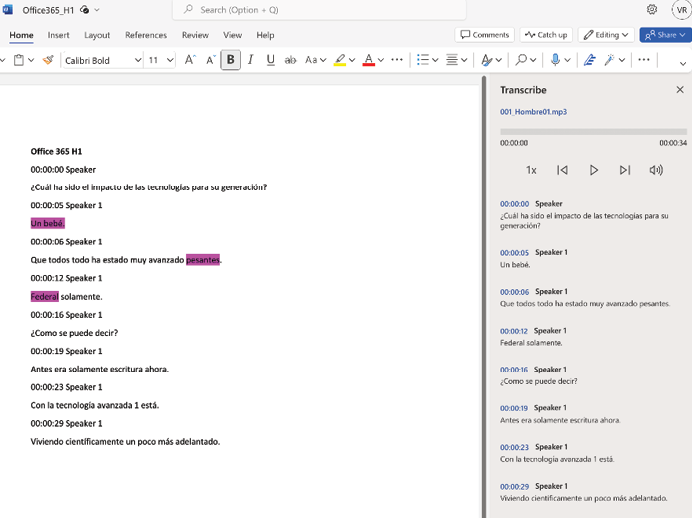Screen dimensions: 692x518
Task: Expand the paragraph alignment dropdown
Action: click(464, 60)
